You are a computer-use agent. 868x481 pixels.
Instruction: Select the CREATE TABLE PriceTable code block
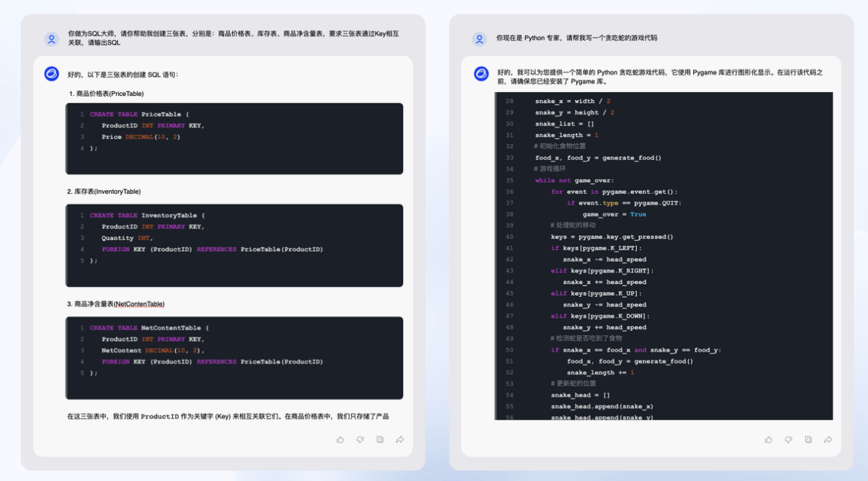tap(234, 139)
